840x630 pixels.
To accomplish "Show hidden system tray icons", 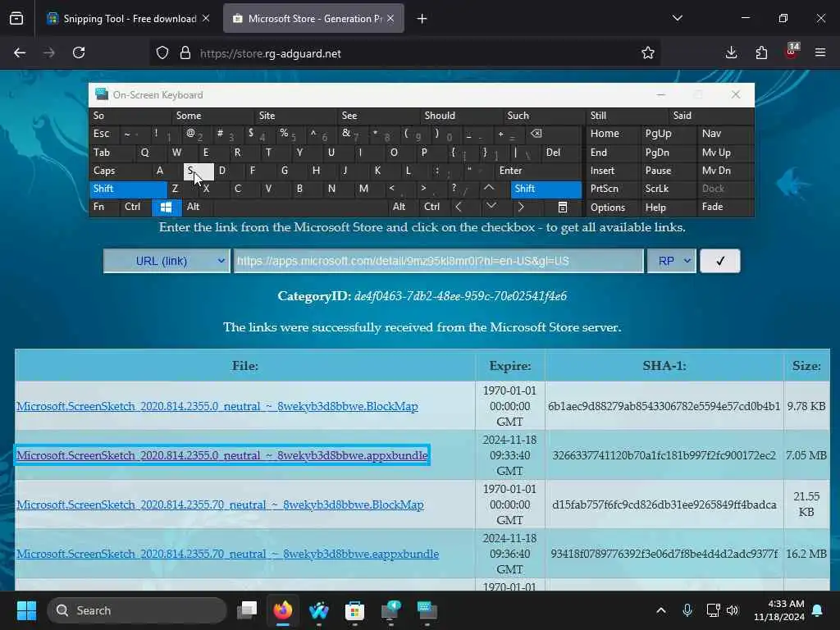I will (x=661, y=610).
